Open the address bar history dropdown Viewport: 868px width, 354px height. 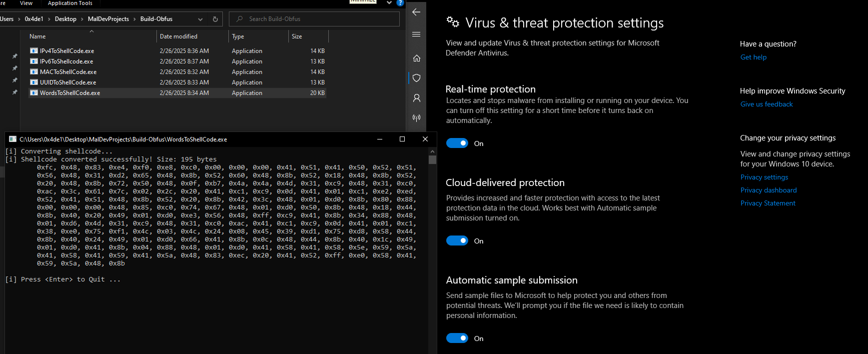pyautogui.click(x=200, y=19)
